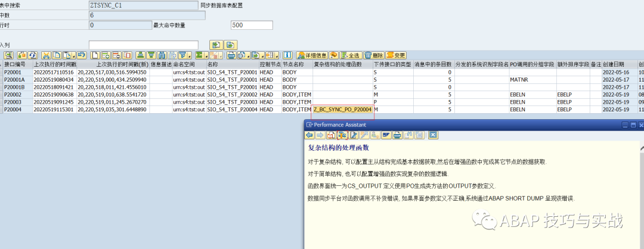Click the Refresh icon in the ALV toolbar
The image size is (644, 249).
point(32,55)
